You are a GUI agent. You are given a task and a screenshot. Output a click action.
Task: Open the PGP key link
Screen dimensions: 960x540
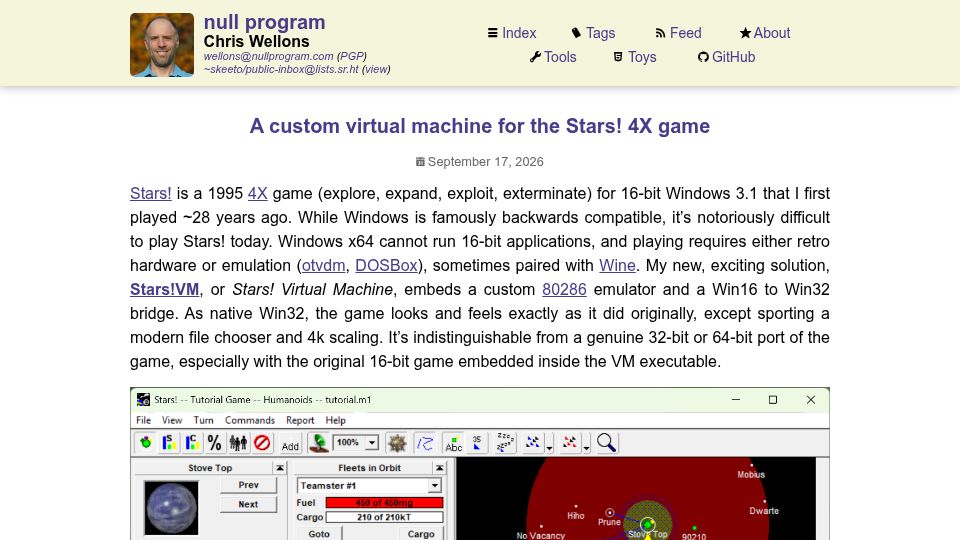pos(351,56)
